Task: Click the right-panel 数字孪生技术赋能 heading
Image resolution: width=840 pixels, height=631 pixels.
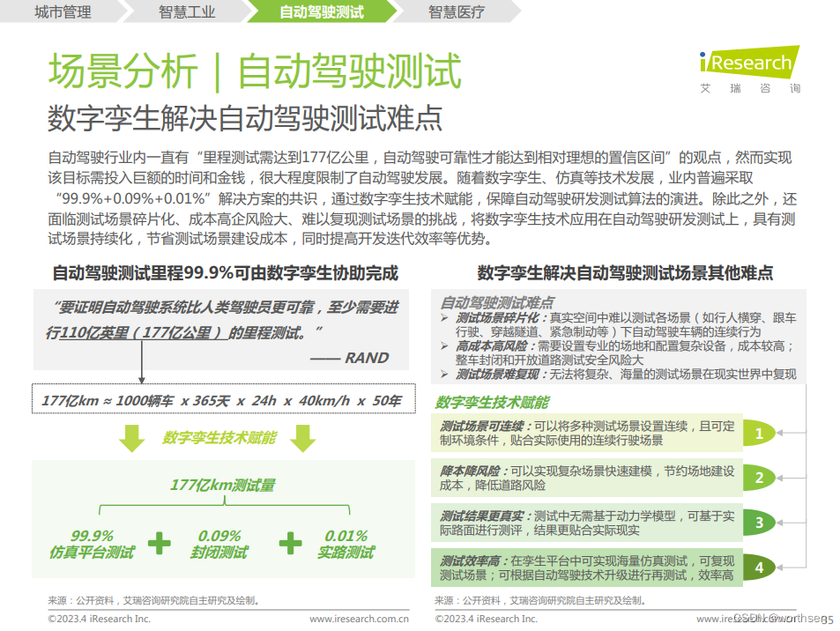Action: pyautogui.click(x=493, y=402)
